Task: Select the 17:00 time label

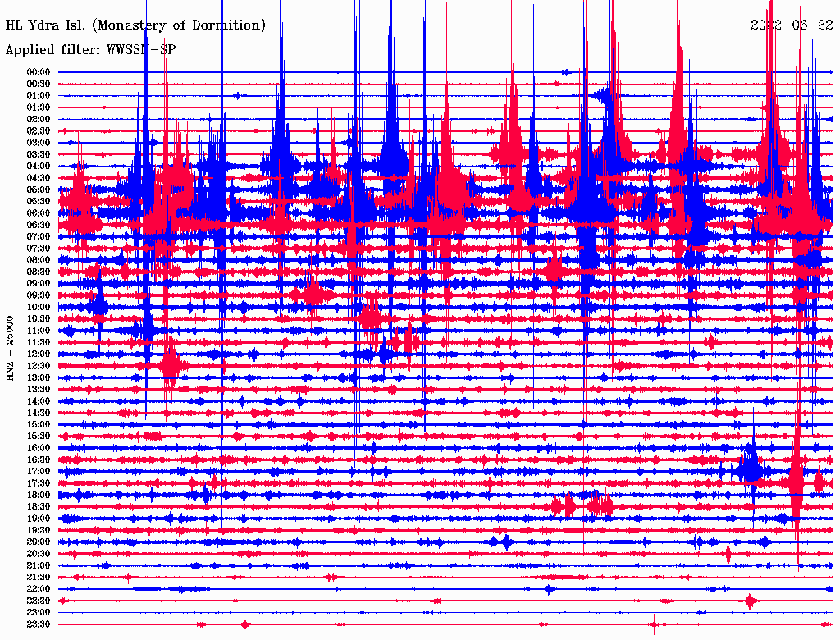Action: tap(39, 472)
